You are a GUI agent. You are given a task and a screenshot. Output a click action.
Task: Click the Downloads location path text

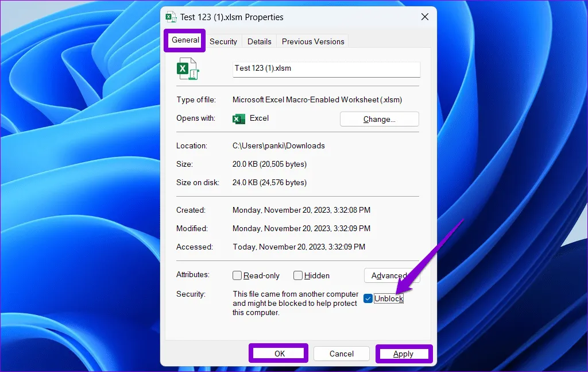(278, 145)
